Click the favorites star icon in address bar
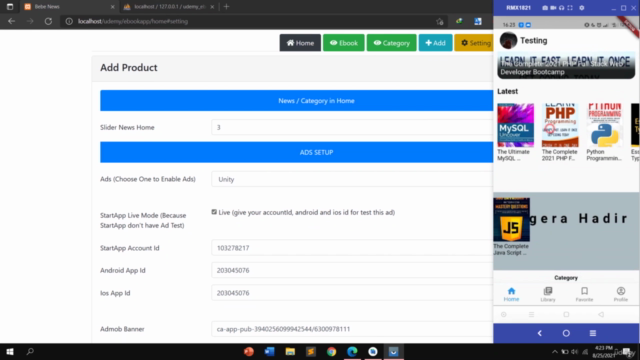This screenshot has height=360, width=640. pyautogui.click(x=440, y=21)
